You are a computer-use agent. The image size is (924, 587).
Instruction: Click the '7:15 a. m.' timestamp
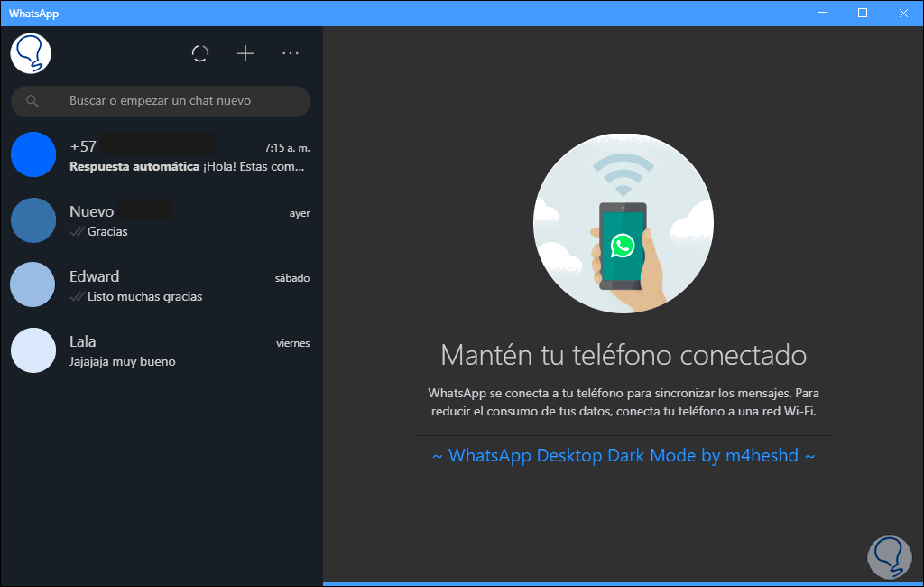287,148
